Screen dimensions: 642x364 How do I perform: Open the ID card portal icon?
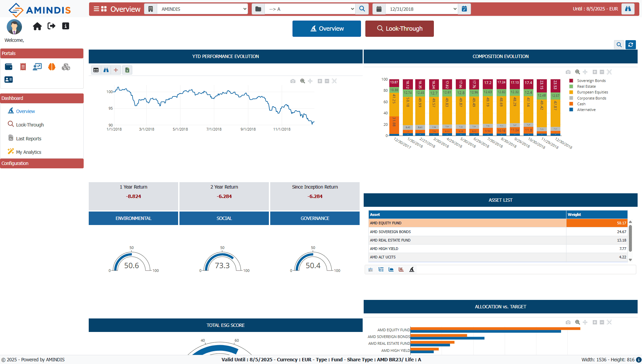click(x=9, y=80)
